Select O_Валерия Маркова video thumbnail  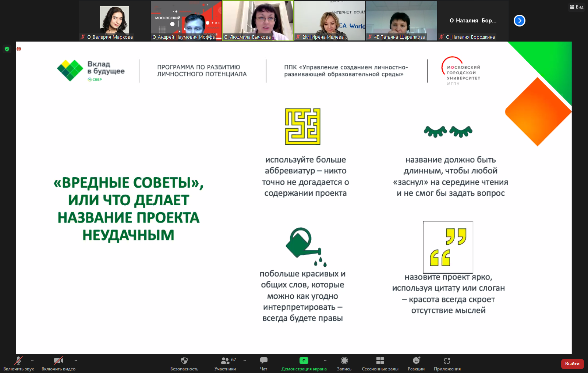pos(114,20)
